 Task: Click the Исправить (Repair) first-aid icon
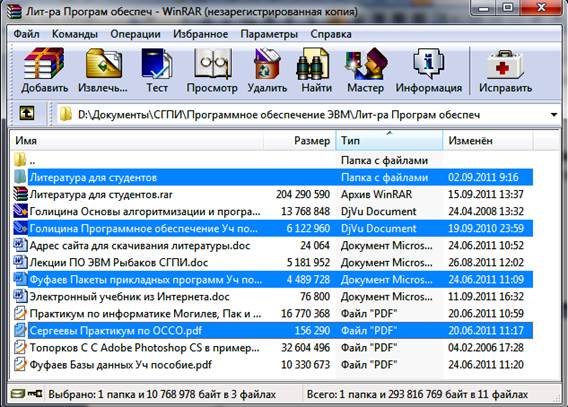[505, 64]
